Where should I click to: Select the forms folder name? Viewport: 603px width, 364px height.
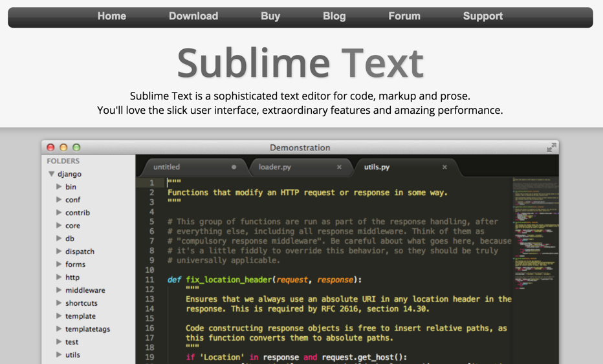click(x=75, y=264)
